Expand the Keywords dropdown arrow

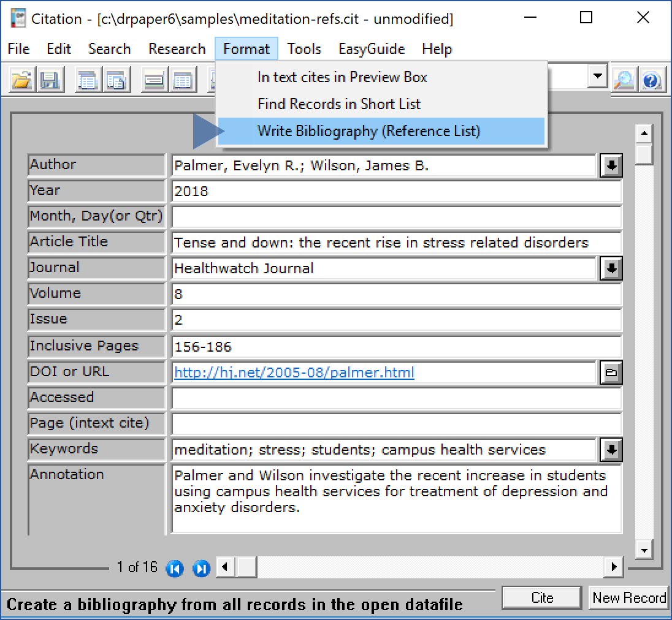(x=611, y=450)
